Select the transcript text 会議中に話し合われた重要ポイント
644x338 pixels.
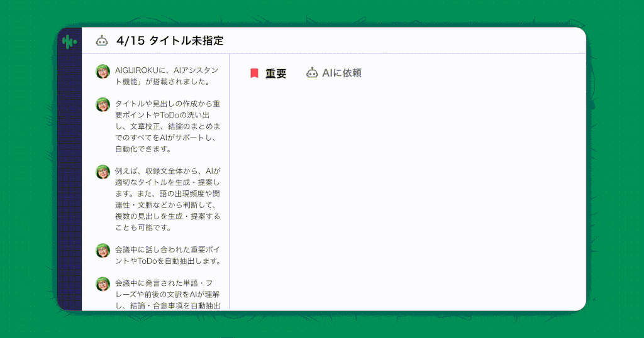pos(168,255)
